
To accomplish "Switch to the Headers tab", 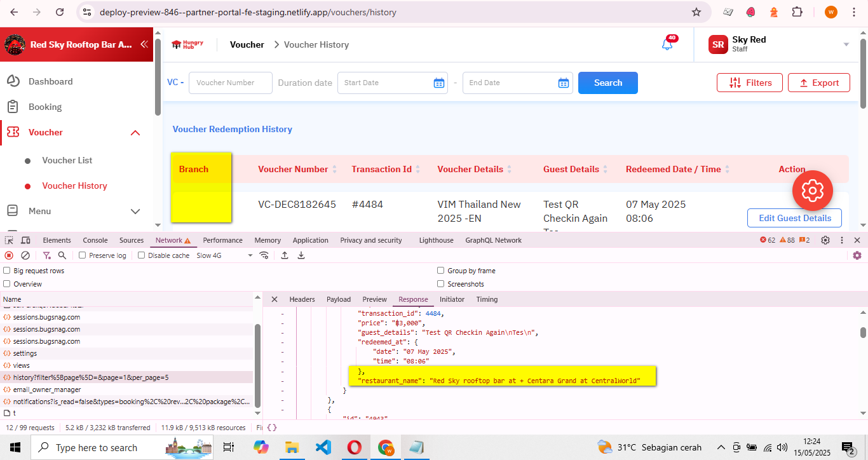I will click(302, 299).
